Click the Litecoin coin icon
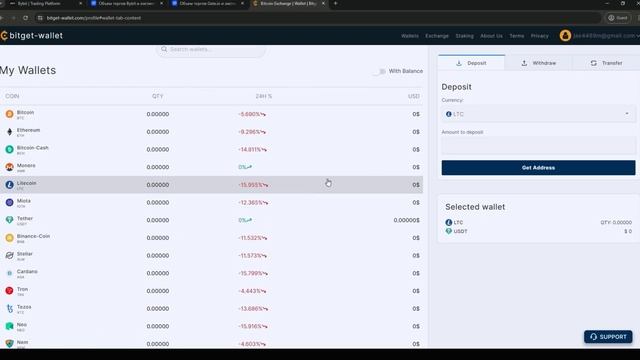This screenshot has height=360, width=640. click(9, 185)
